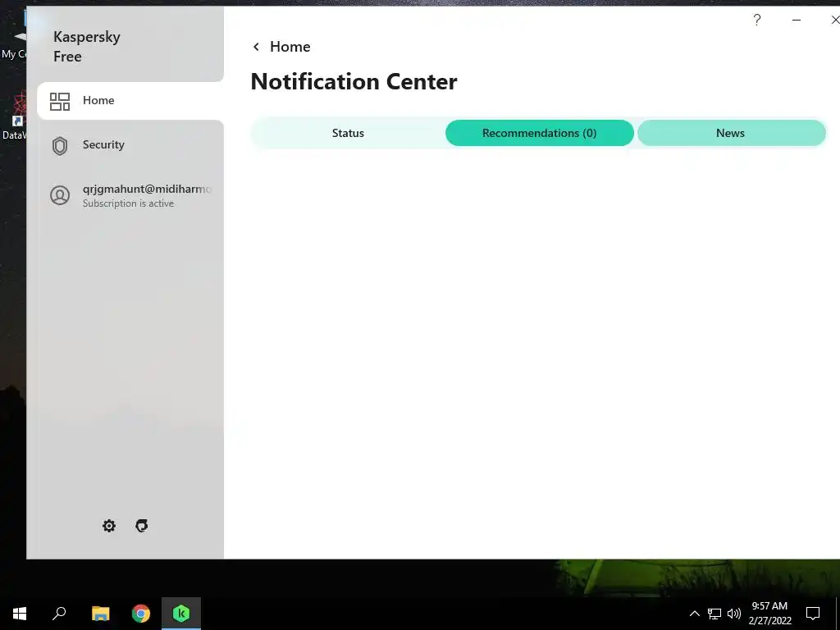Image resolution: width=840 pixels, height=630 pixels.
Task: Open the support headset icon
Action: pos(141,526)
